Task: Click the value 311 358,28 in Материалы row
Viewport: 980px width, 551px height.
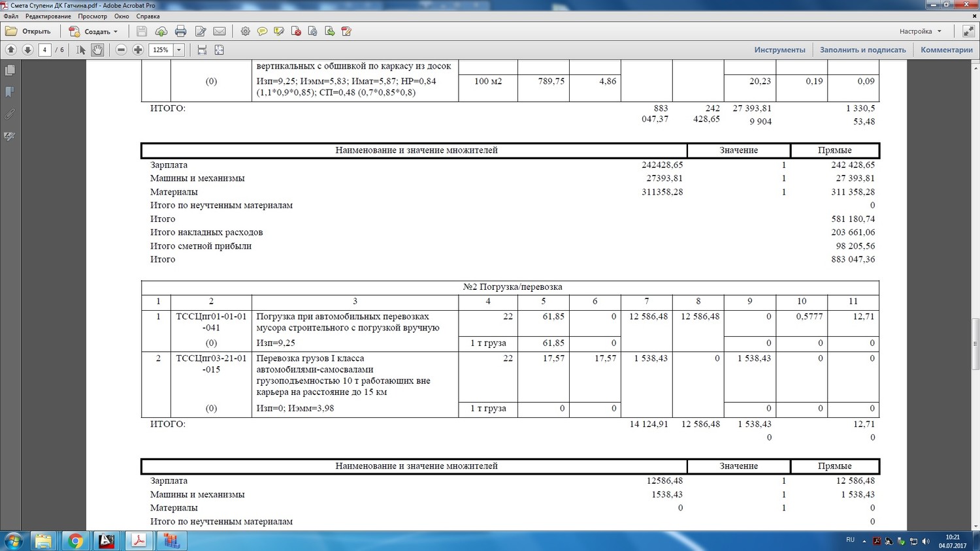Action: 853,192
